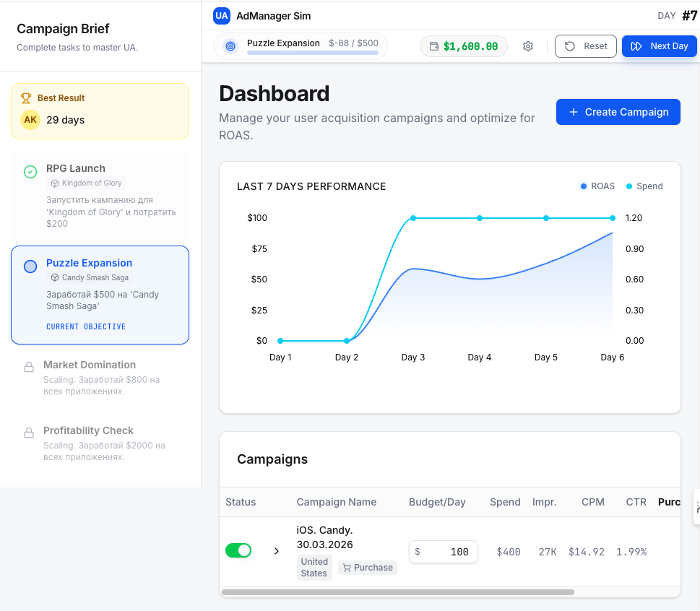Click the lock icon next to Profitability Check

point(29,433)
